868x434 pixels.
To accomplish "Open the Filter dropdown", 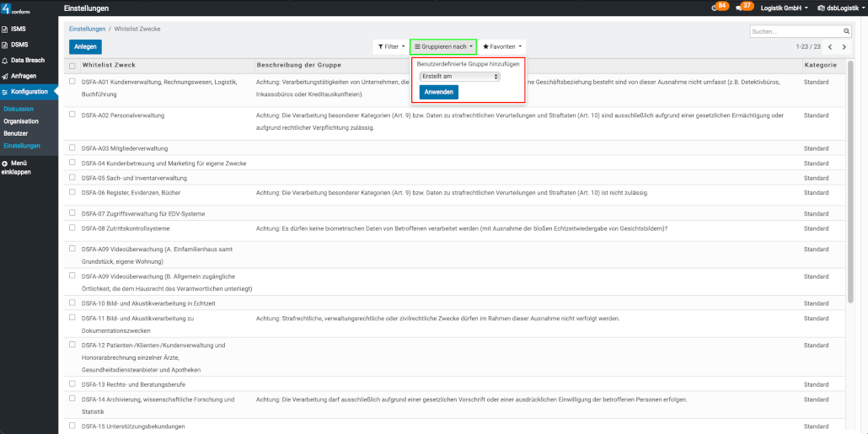I will click(389, 47).
